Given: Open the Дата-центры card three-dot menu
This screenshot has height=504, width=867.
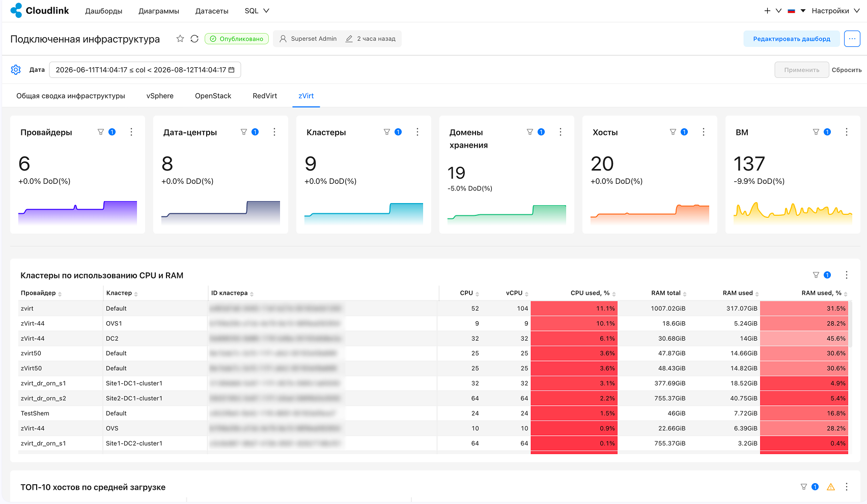Looking at the screenshot, I should 274,132.
